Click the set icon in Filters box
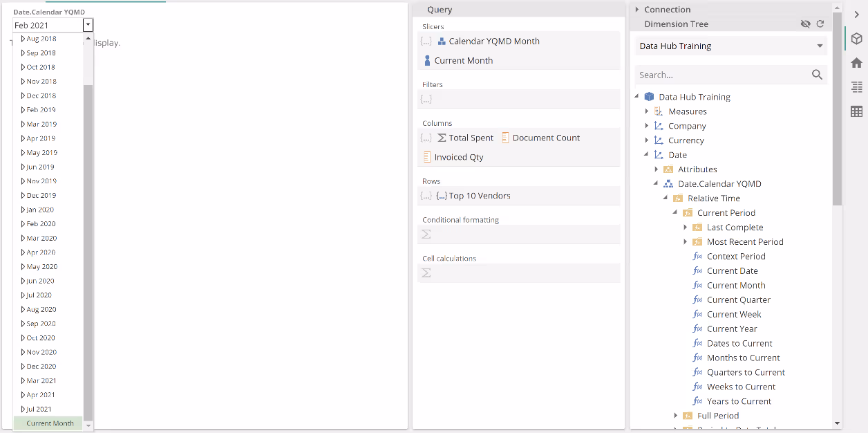This screenshot has height=433, width=868. pyautogui.click(x=426, y=99)
